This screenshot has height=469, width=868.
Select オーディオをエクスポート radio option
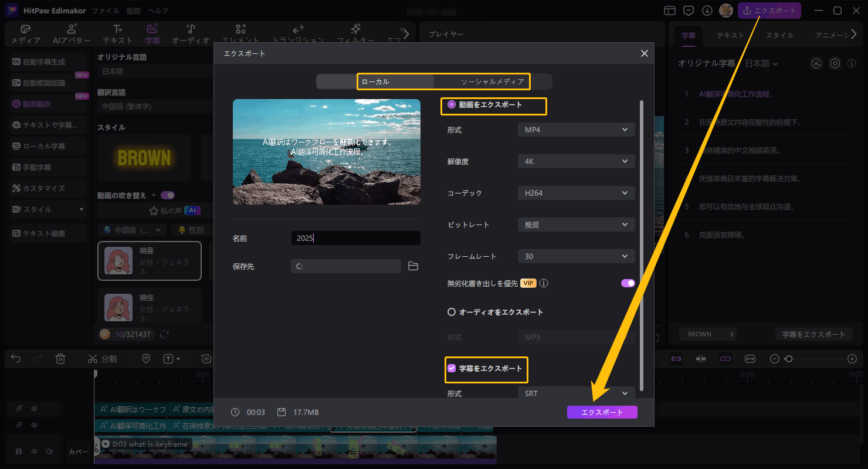pos(452,312)
